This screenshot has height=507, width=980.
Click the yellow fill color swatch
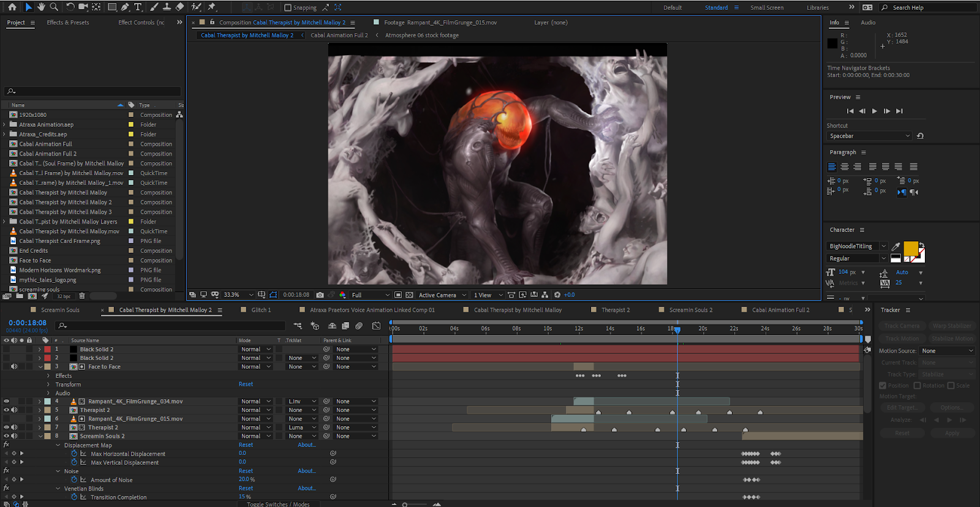click(911, 248)
